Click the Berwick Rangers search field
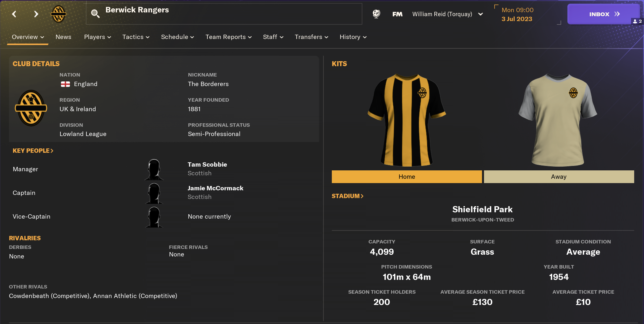 224,14
